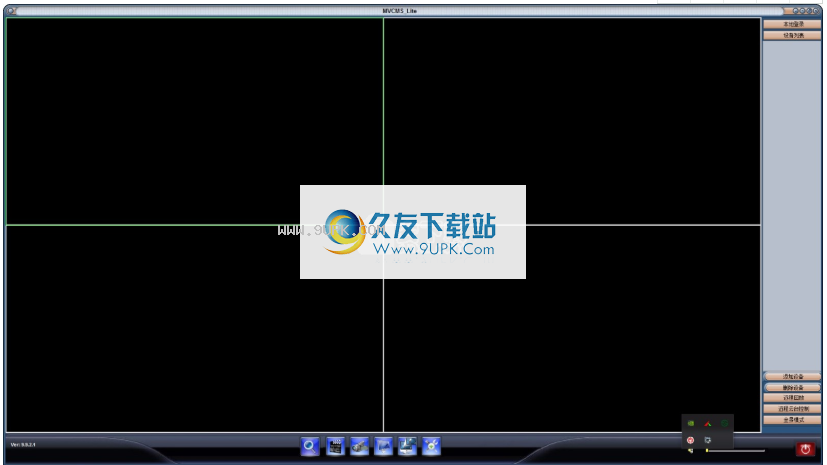827x465 pixels.
Task: Click the red power exit button
Action: click(x=805, y=449)
